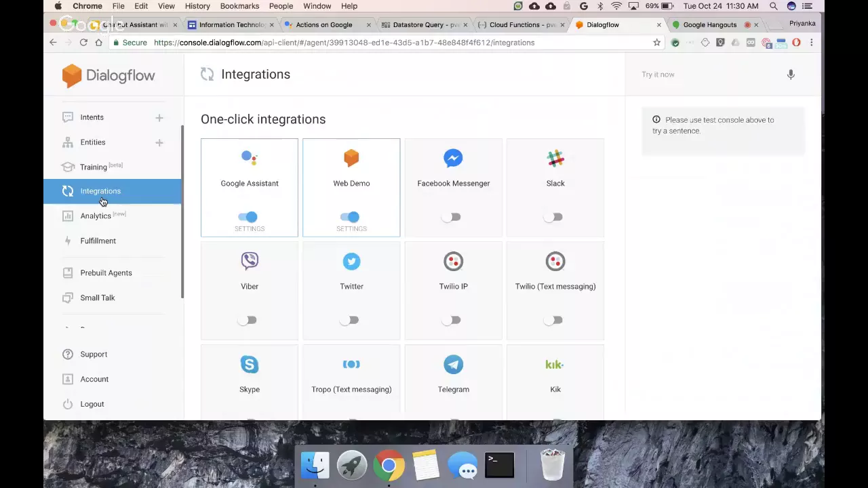Image resolution: width=868 pixels, height=488 pixels.
Task: Click the Kik logo icon
Action: 555,365
